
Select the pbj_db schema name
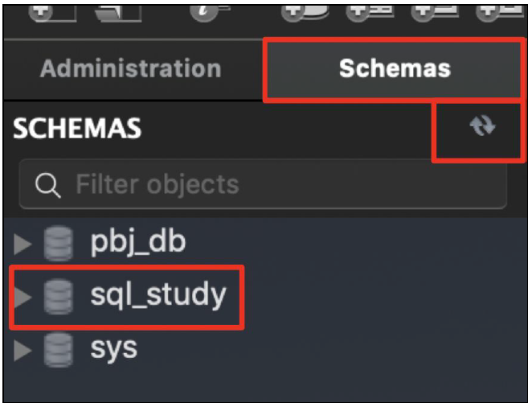(x=138, y=243)
